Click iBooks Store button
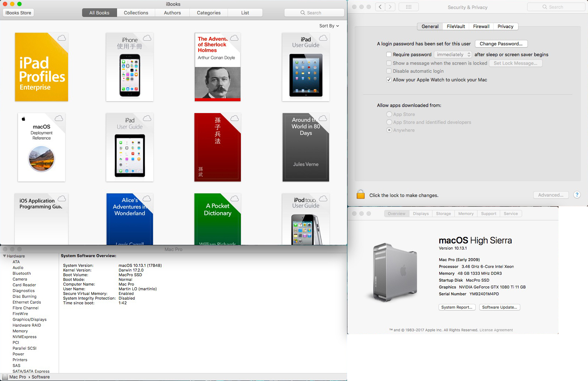 (x=18, y=13)
